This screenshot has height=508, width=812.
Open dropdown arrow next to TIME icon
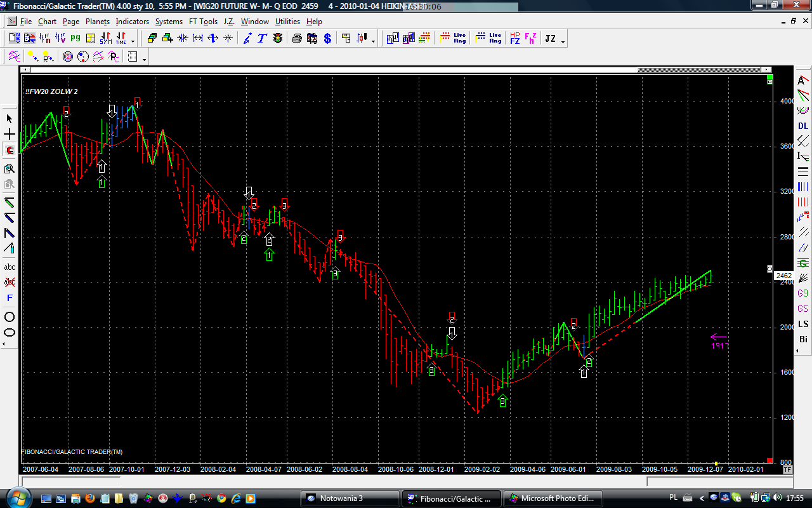[x=133, y=41]
